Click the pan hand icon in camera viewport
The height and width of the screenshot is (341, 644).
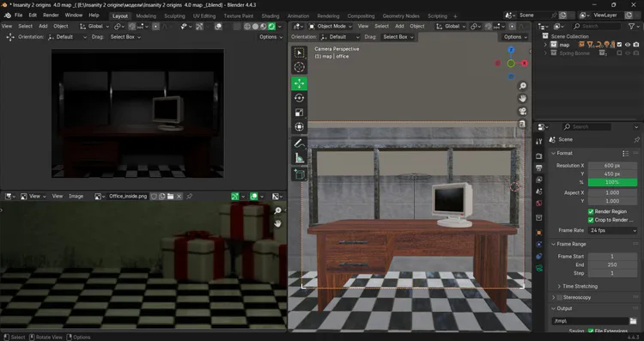tap(522, 99)
